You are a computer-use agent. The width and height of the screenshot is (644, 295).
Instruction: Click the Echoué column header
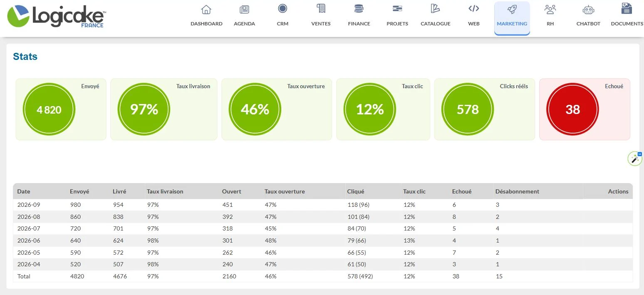click(462, 191)
